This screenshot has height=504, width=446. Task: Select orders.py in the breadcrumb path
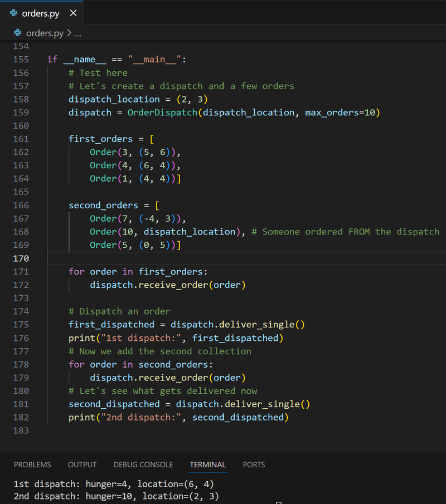coord(45,33)
